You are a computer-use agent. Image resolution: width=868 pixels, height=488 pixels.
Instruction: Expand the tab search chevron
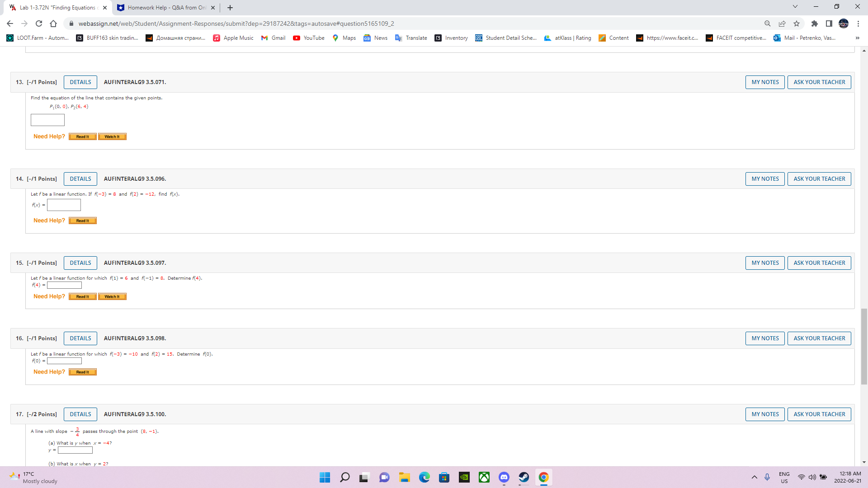coord(795,7)
